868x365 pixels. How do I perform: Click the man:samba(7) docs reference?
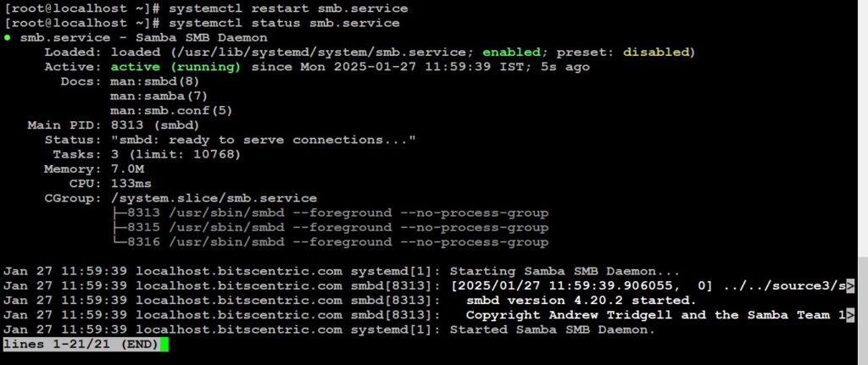159,97
